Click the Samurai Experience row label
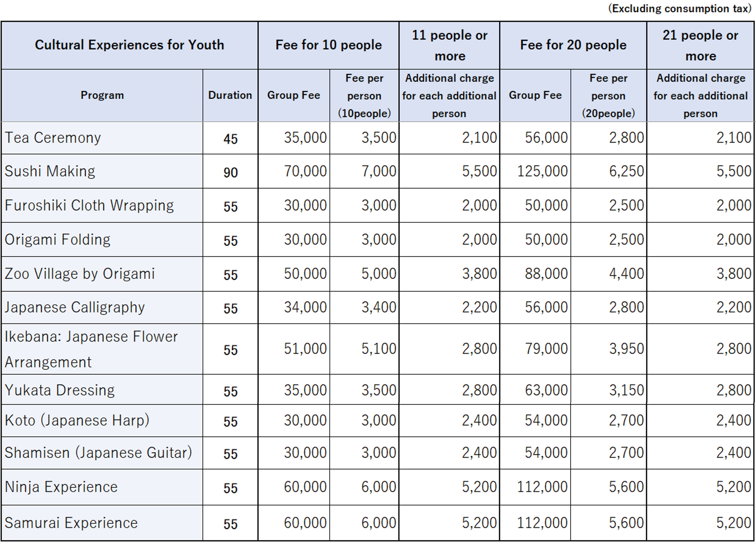The width and height of the screenshot is (756, 542). coord(102,523)
